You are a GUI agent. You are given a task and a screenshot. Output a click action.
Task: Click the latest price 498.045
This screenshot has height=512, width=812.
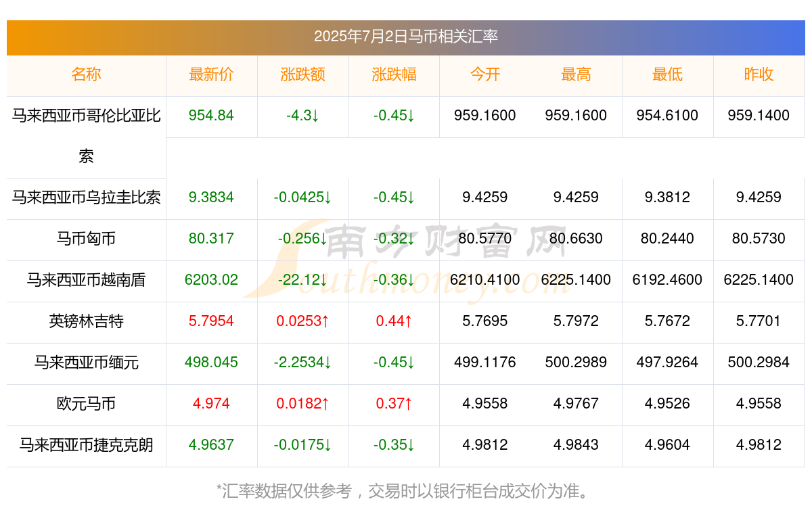211,363
